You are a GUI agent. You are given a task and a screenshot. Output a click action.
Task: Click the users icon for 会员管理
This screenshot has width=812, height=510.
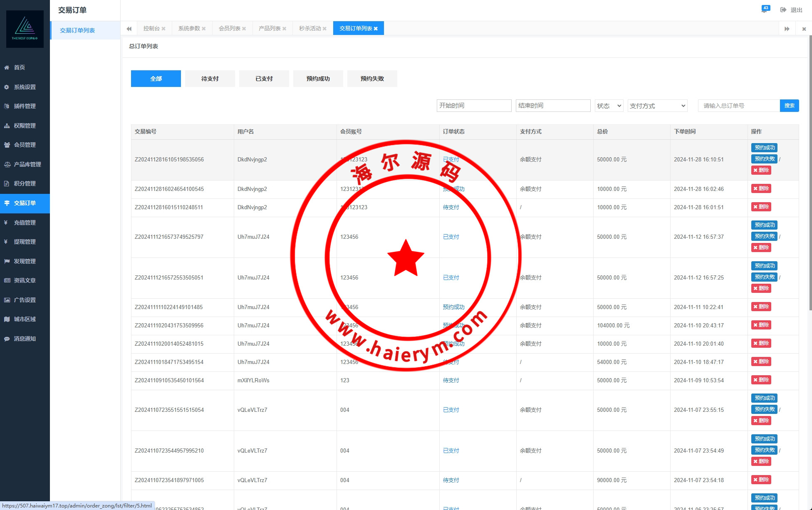pos(7,145)
